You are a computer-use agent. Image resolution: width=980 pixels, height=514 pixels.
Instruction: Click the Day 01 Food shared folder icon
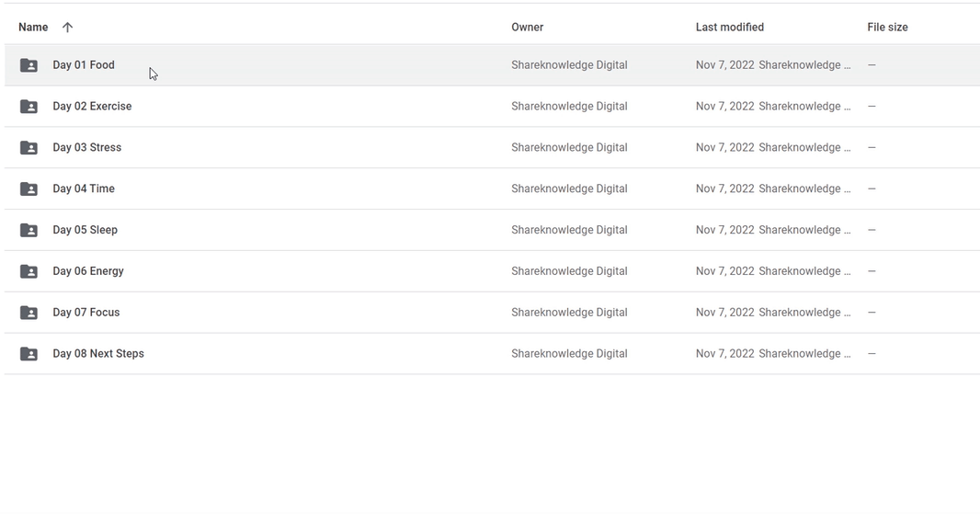pyautogui.click(x=28, y=65)
